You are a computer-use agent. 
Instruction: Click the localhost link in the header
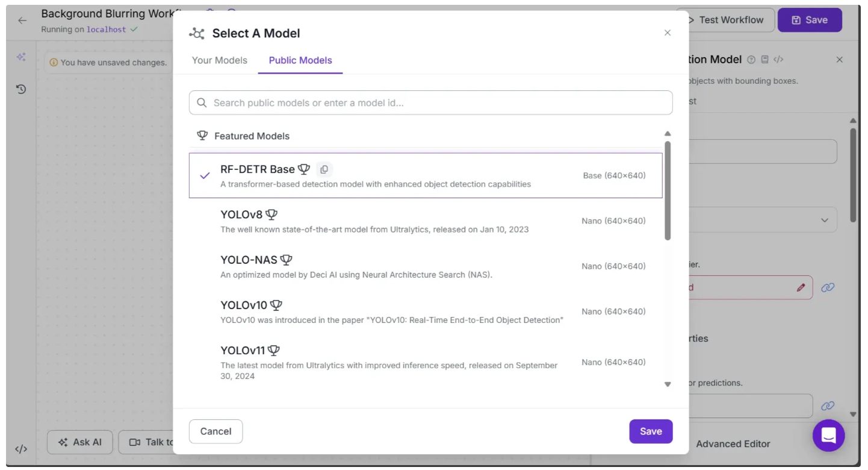coord(107,29)
